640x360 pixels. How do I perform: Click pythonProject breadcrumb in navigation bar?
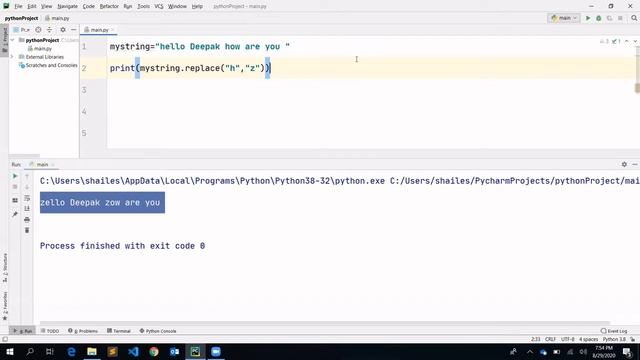tap(21, 18)
